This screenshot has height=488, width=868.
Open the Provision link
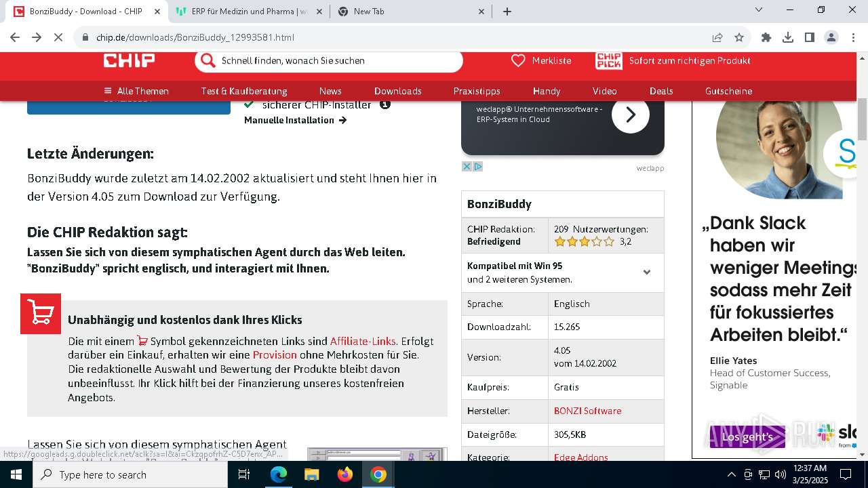(275, 354)
